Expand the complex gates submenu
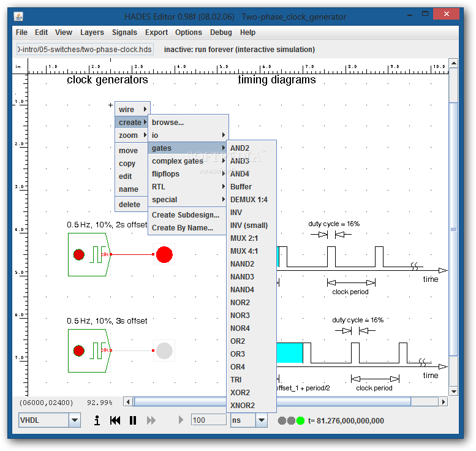The height and width of the screenshot is (451, 476). coord(188,161)
